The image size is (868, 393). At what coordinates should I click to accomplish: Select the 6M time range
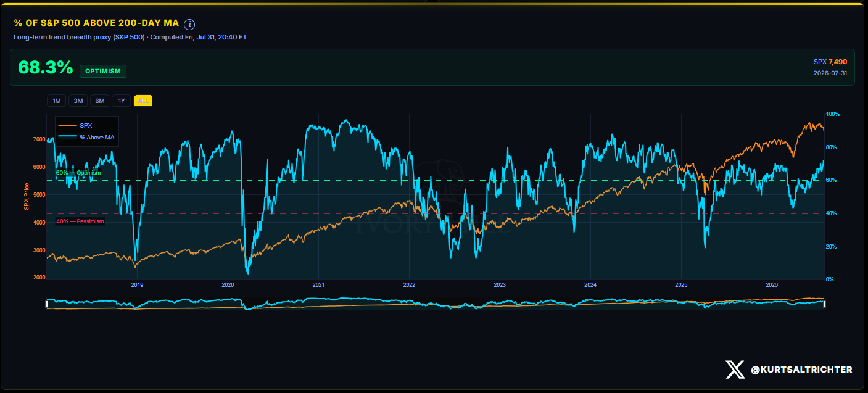99,101
